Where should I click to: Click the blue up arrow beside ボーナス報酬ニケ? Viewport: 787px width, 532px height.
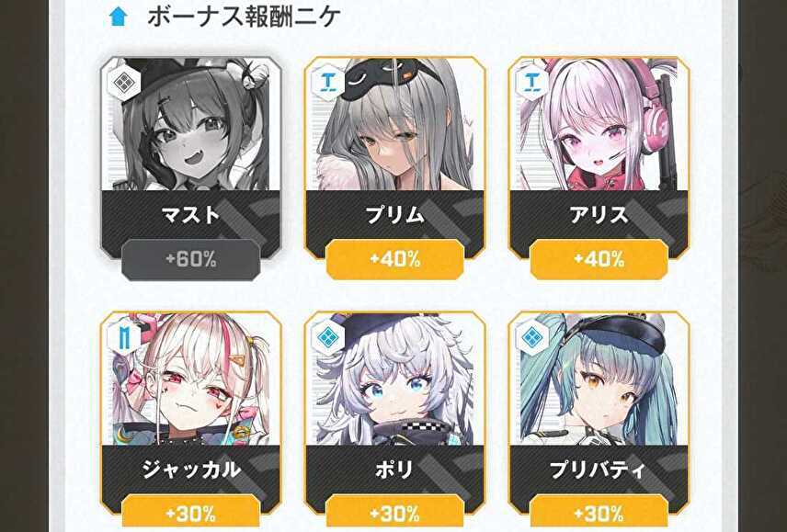119,17
